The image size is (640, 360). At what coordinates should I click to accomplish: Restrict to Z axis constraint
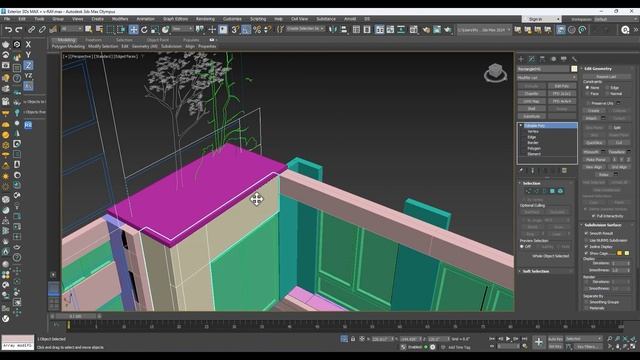pos(28,65)
